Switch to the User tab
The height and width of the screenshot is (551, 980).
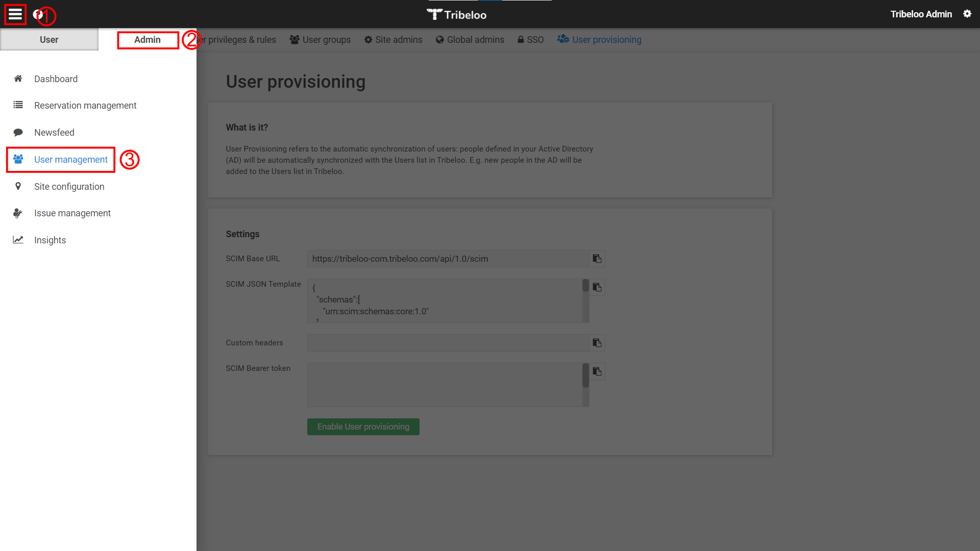coord(48,40)
